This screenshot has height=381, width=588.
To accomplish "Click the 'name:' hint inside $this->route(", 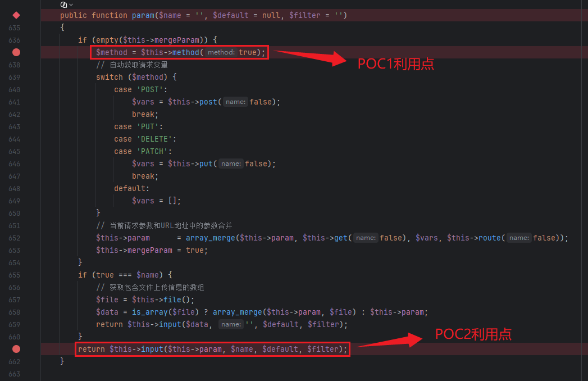I will [519, 238].
